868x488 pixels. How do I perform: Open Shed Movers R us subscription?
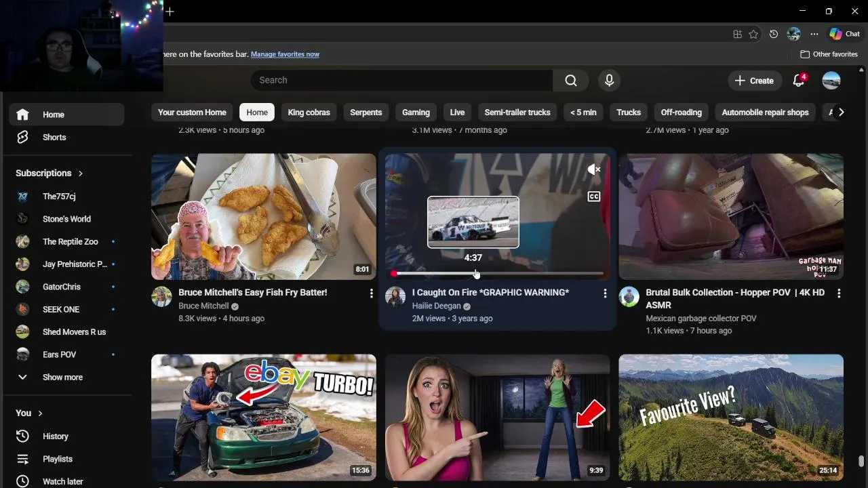click(66, 332)
